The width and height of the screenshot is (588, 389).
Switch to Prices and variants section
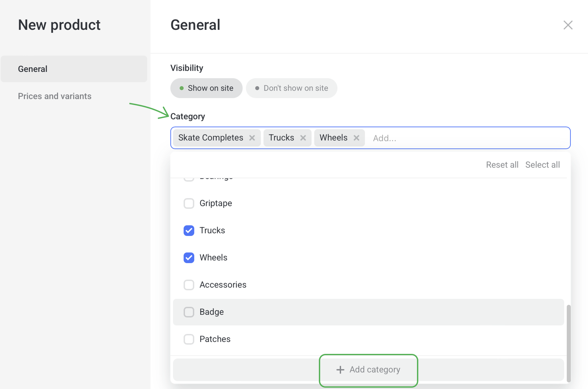pyautogui.click(x=55, y=96)
